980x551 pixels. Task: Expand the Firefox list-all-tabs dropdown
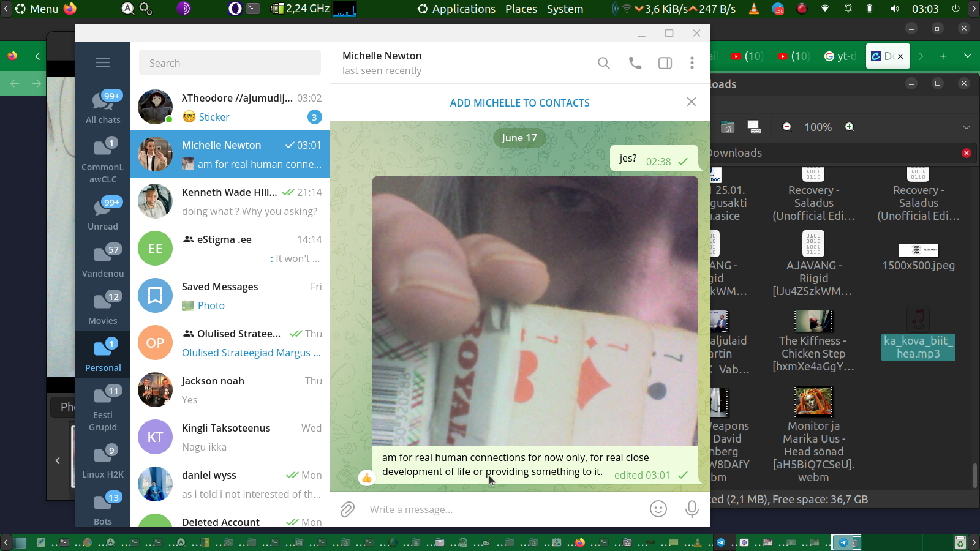pyautogui.click(x=968, y=56)
